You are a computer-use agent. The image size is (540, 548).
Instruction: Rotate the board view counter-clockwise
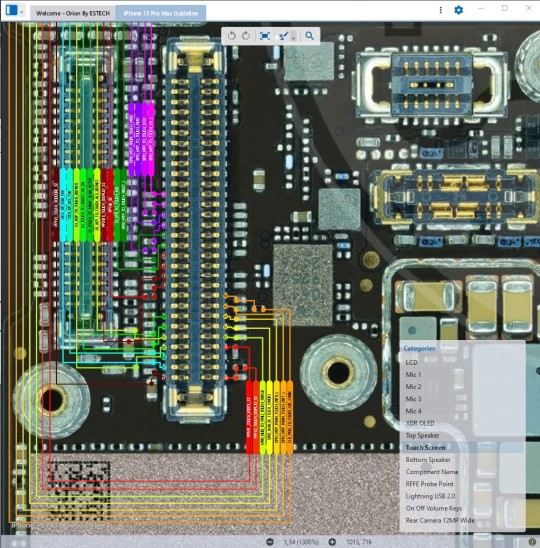(231, 36)
